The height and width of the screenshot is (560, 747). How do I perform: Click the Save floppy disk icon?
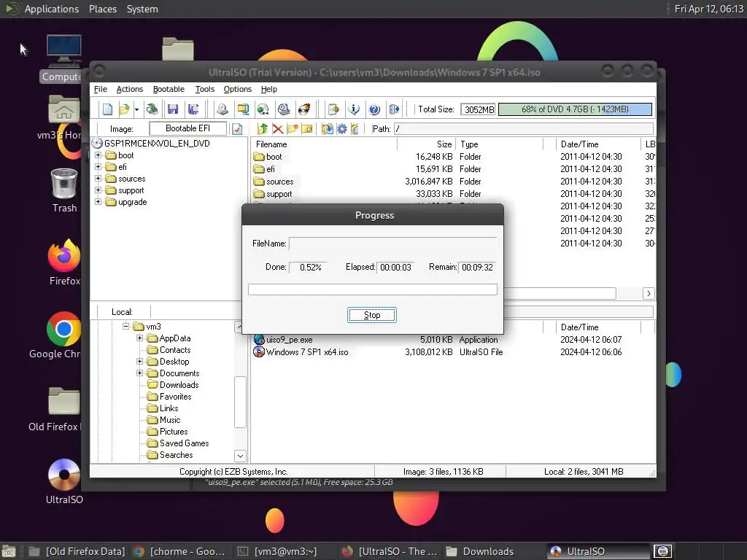pos(172,109)
